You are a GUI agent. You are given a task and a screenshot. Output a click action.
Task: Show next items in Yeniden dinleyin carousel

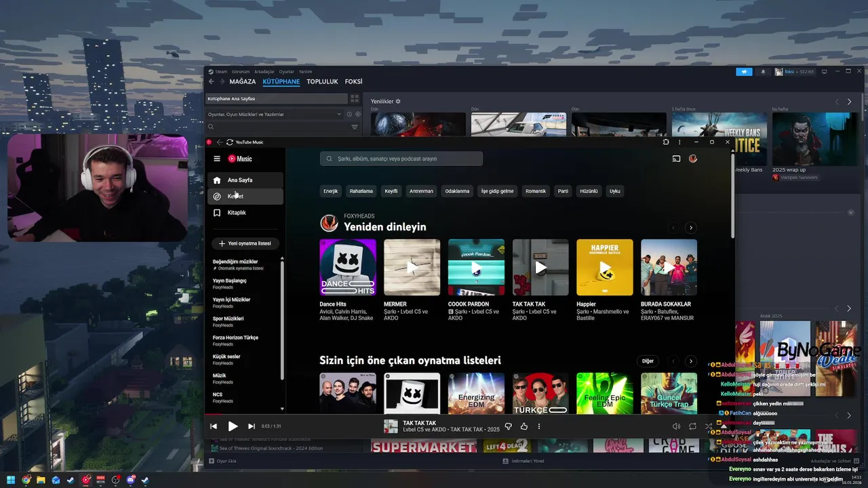tap(690, 228)
